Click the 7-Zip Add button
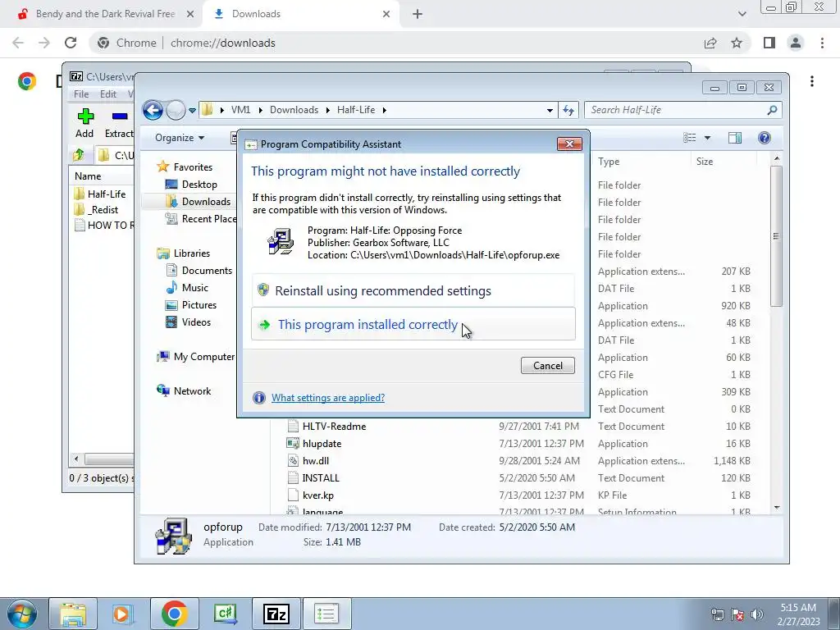This screenshot has height=630, width=840. pos(84,123)
